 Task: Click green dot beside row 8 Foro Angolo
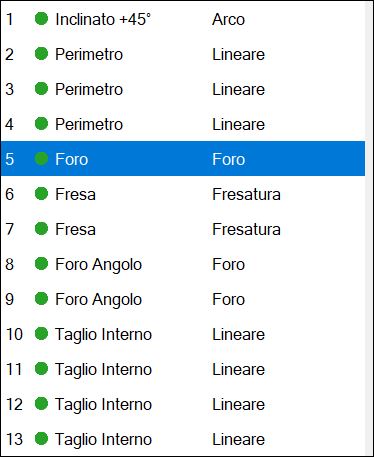point(41,264)
